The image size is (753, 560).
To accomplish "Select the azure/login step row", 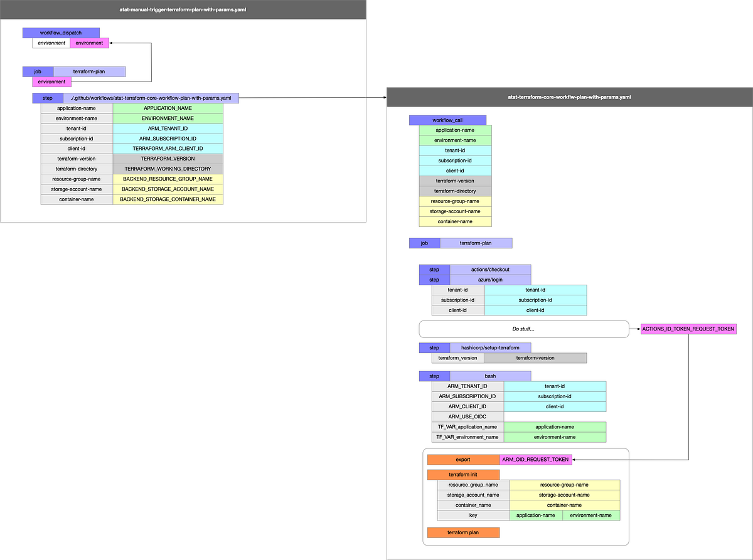I will tap(489, 279).
